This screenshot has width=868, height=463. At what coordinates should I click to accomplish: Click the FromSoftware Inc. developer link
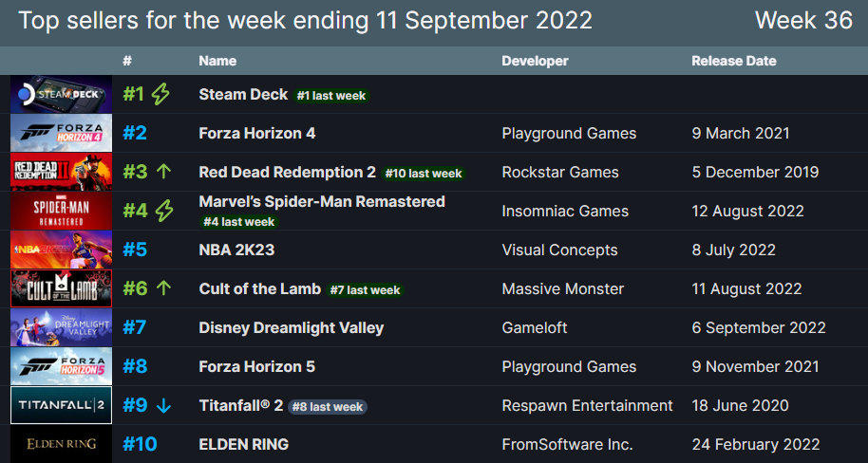point(567,444)
